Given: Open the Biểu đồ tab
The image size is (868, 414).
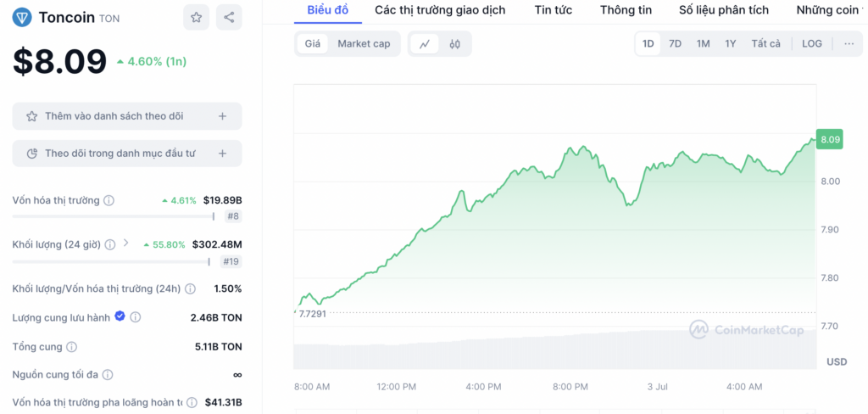Looking at the screenshot, I should 328,10.
